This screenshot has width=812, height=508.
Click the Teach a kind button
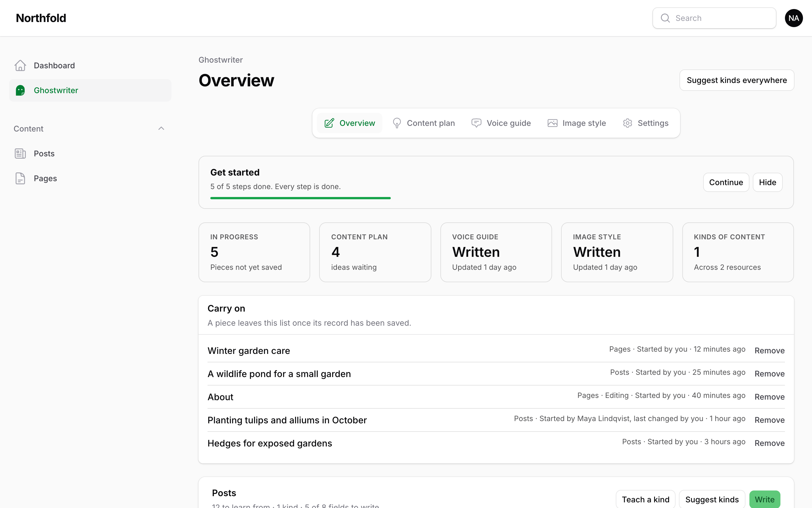tap(645, 499)
